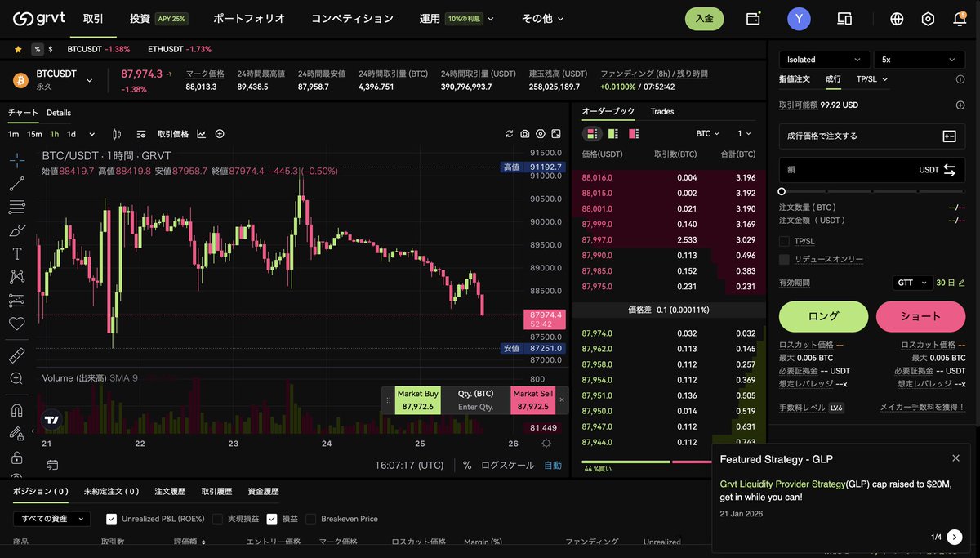Enable the TP/SL checkbox in order panel
The image size is (980, 558).
coord(784,242)
